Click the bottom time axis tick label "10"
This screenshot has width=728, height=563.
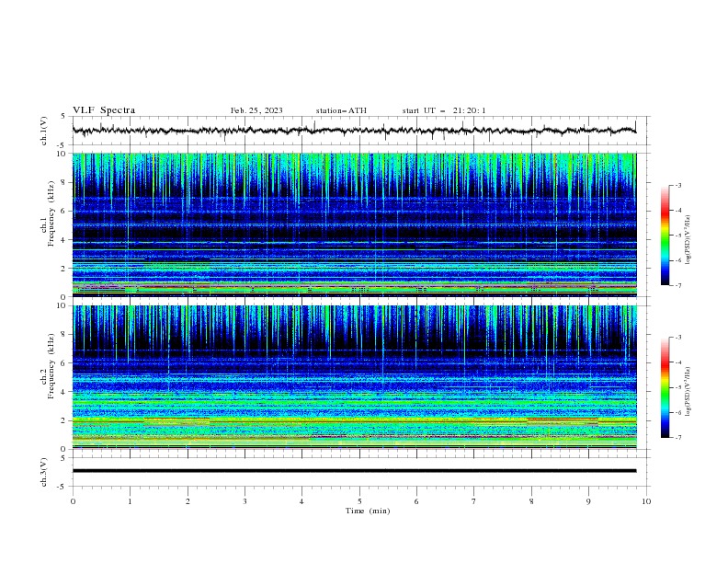646,501
